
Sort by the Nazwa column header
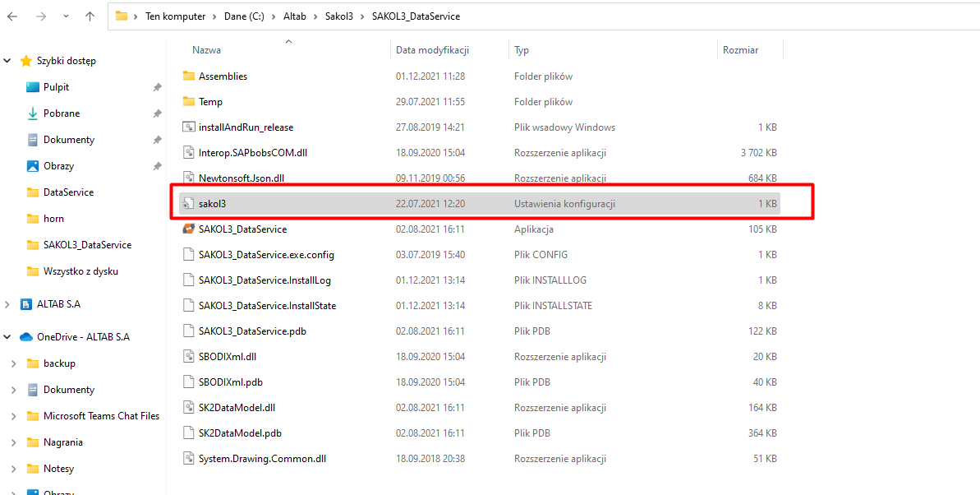205,49
